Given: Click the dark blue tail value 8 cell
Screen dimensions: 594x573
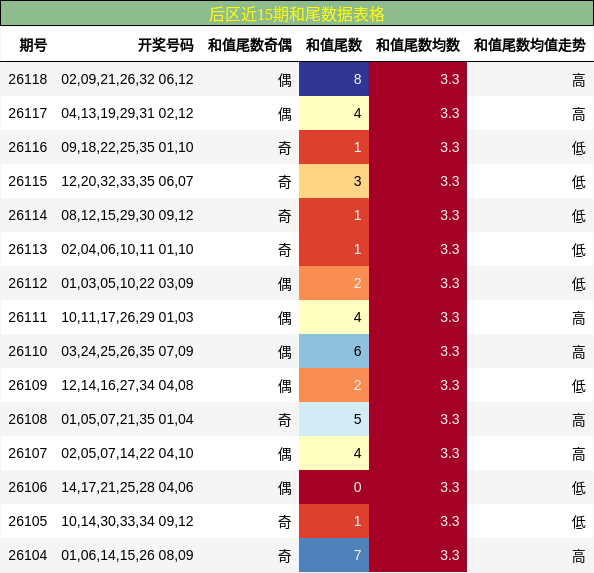Looking at the screenshot, I should pyautogui.click(x=334, y=79).
